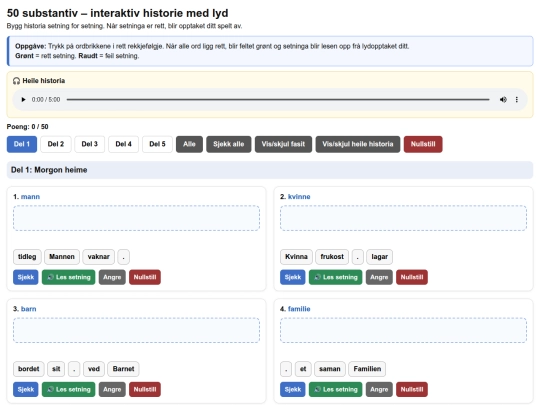
Task: Click the audio progress bar
Action: (278, 100)
